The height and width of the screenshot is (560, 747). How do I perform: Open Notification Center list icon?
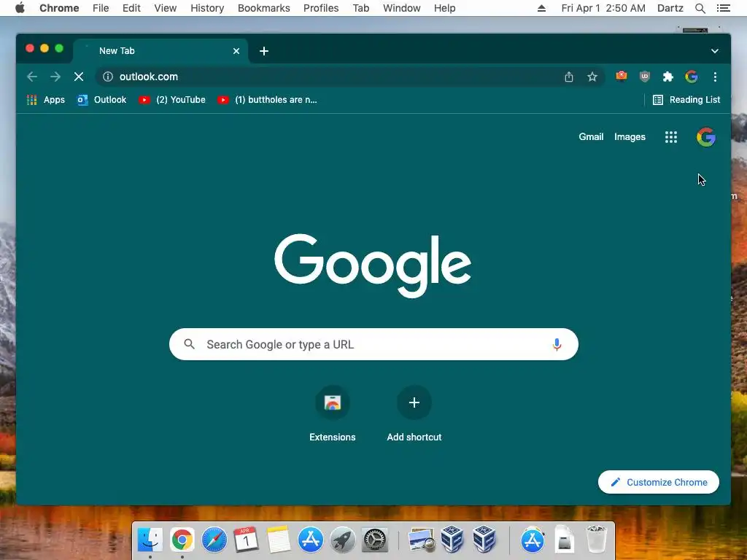point(723,8)
